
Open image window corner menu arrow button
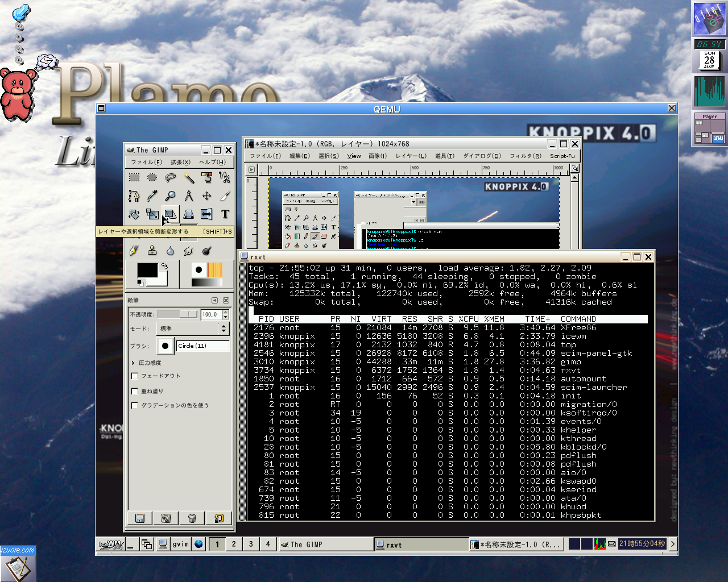tap(252, 169)
